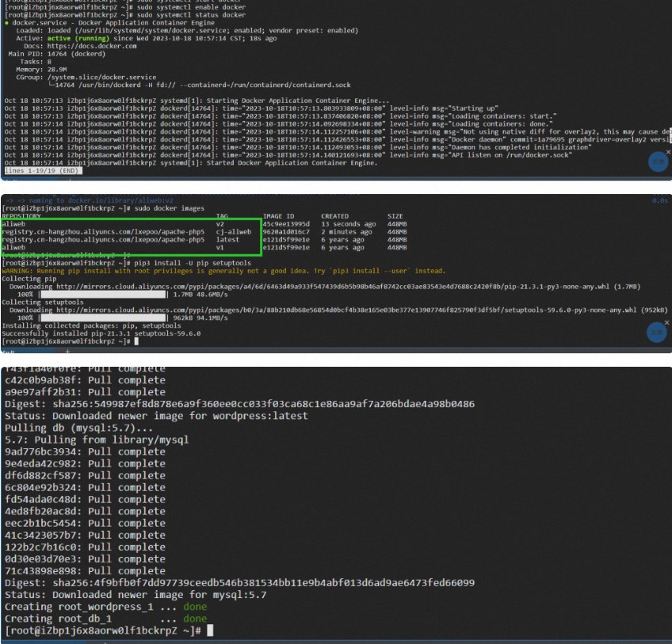Click 'docker.service - Docker Application Container Engine' line
672x644 pixels.
coord(113,23)
